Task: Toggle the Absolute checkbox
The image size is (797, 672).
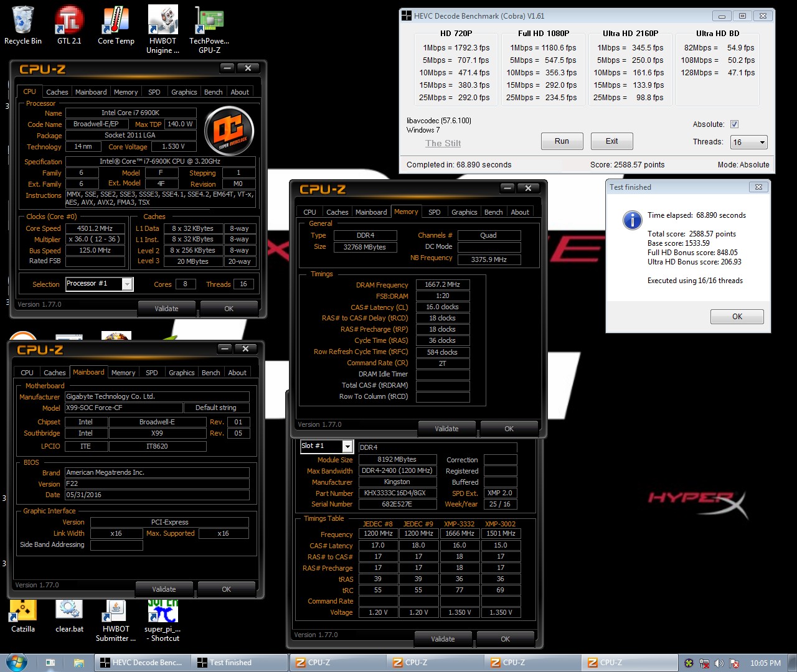Action: click(x=734, y=124)
